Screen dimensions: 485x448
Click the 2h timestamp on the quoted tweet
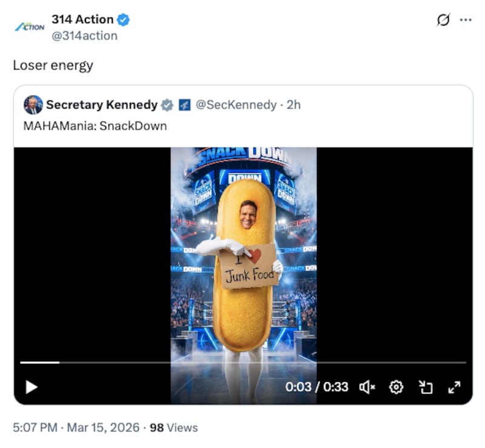click(x=292, y=104)
